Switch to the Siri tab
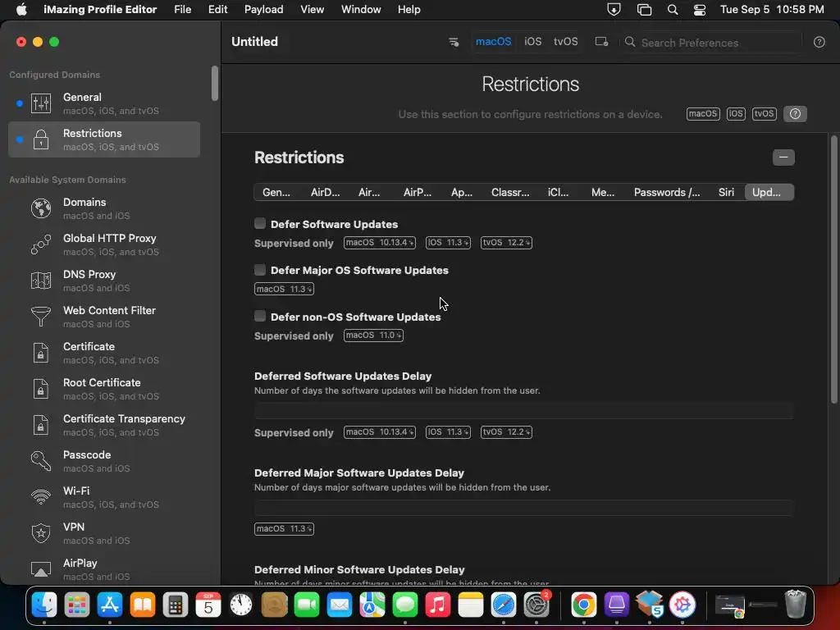 [727, 192]
